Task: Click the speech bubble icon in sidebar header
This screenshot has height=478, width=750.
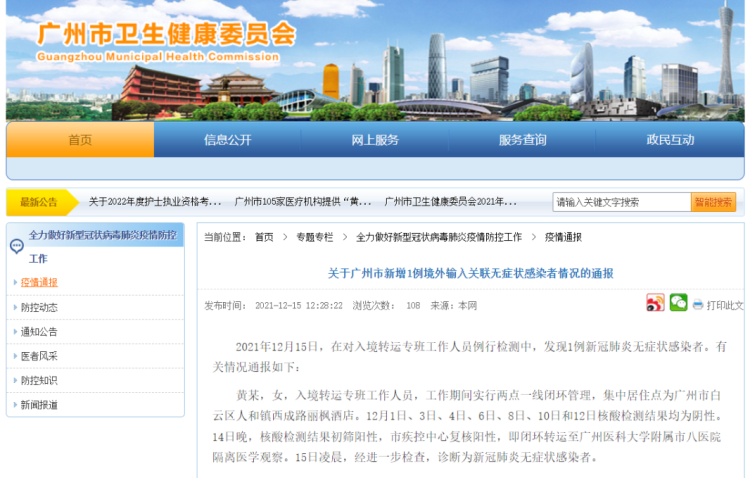Action: click(17, 246)
